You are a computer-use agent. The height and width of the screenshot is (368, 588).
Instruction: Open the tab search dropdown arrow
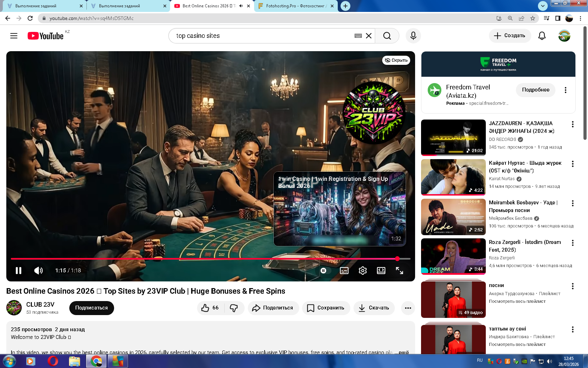[x=542, y=6]
